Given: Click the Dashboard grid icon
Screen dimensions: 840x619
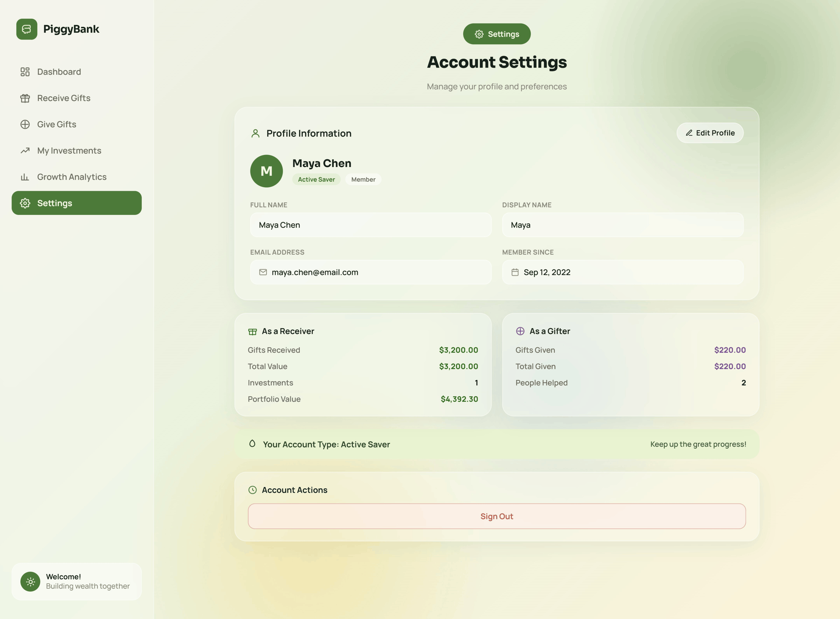Looking at the screenshot, I should (x=25, y=71).
